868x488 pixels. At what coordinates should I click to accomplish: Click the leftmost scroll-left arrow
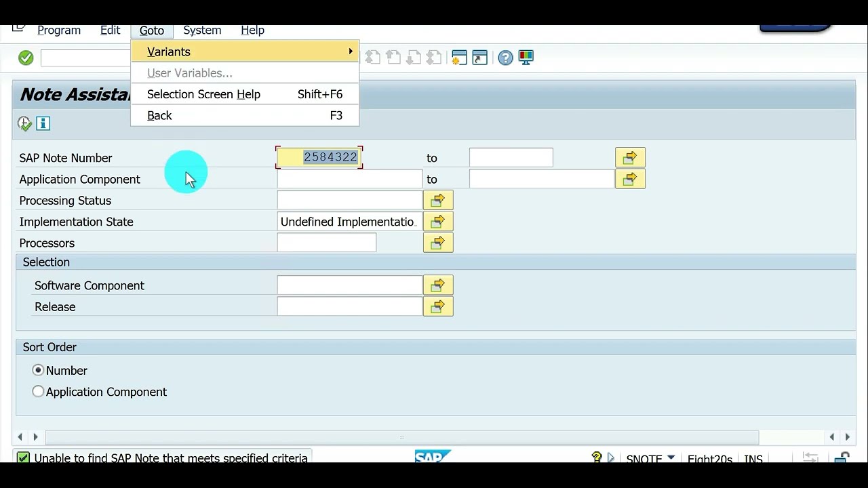pos(20,437)
